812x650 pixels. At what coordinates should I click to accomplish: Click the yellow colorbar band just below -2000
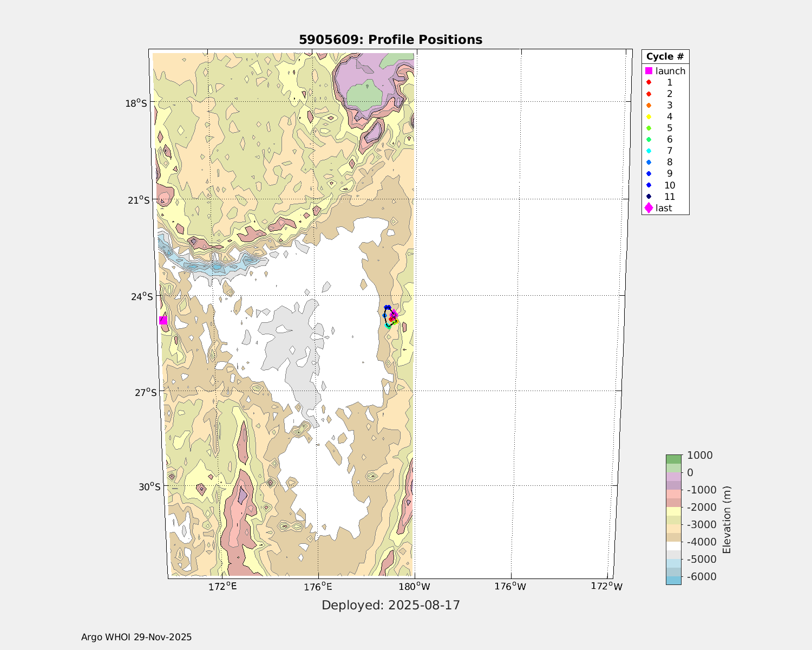pos(673,511)
